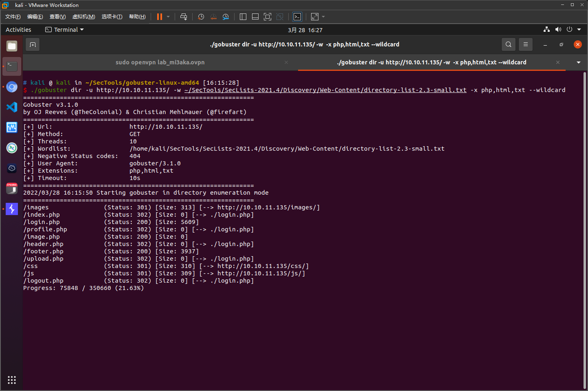Click the Activities button

click(x=18, y=30)
